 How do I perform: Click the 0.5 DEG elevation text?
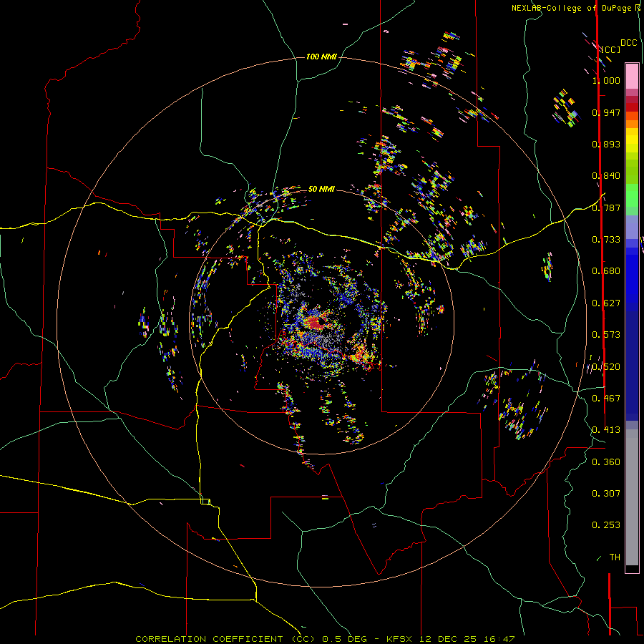tap(345, 639)
